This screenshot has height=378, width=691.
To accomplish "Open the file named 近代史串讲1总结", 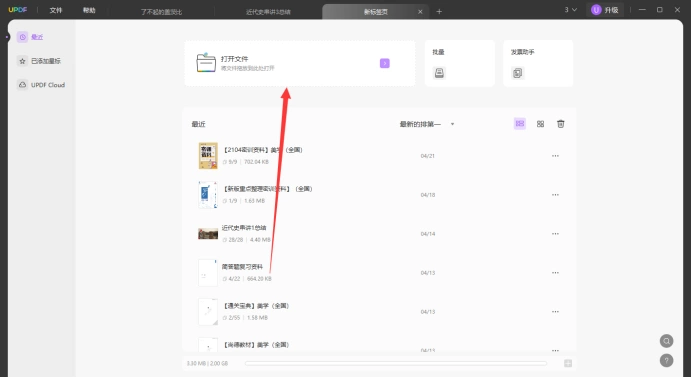I will 244,228.
